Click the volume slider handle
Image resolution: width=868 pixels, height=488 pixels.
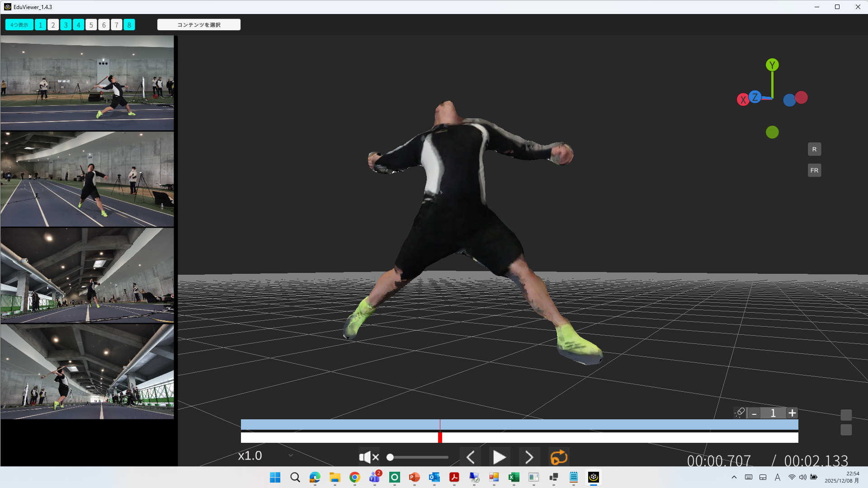click(x=390, y=457)
